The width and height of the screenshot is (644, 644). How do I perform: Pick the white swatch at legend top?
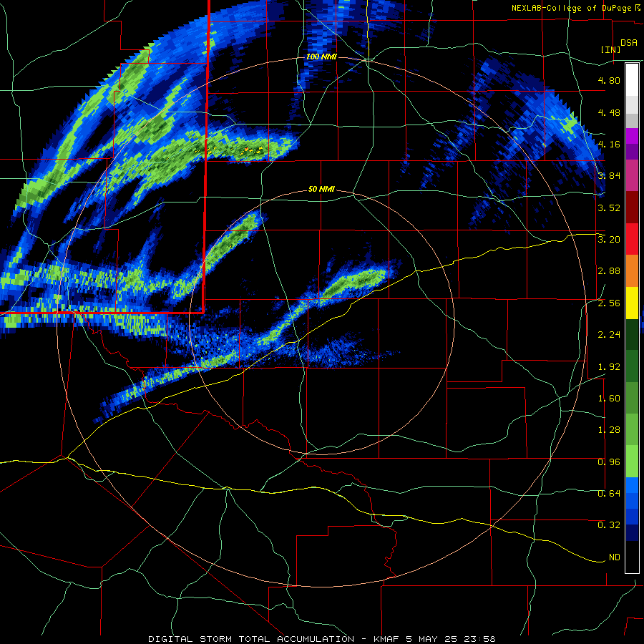tap(632, 80)
